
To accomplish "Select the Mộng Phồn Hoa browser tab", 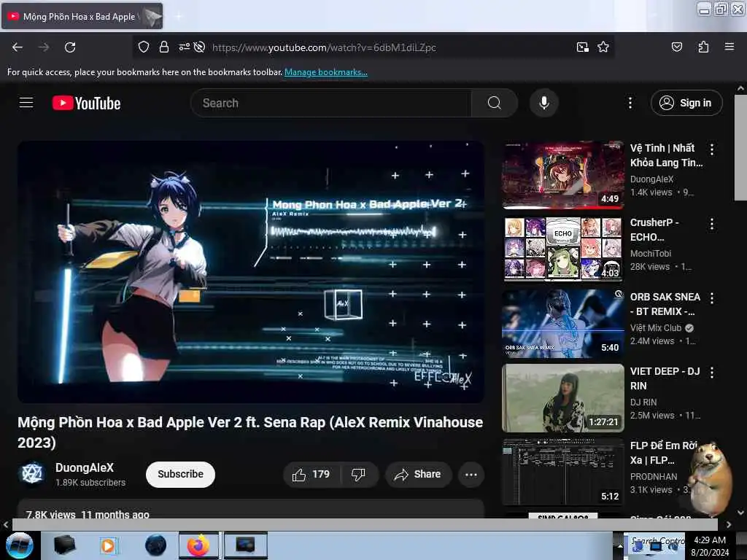I will (82, 16).
